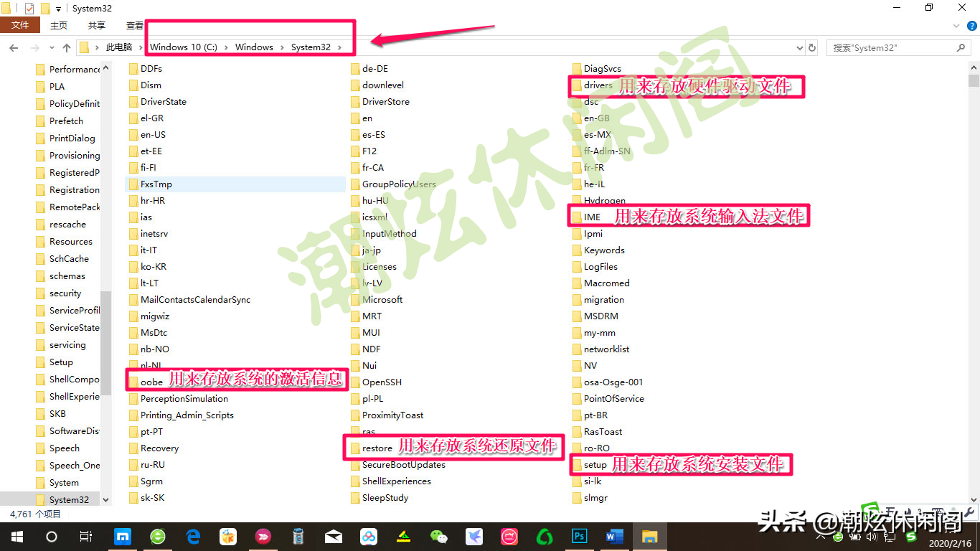Select the PointOfService folder

613,399
